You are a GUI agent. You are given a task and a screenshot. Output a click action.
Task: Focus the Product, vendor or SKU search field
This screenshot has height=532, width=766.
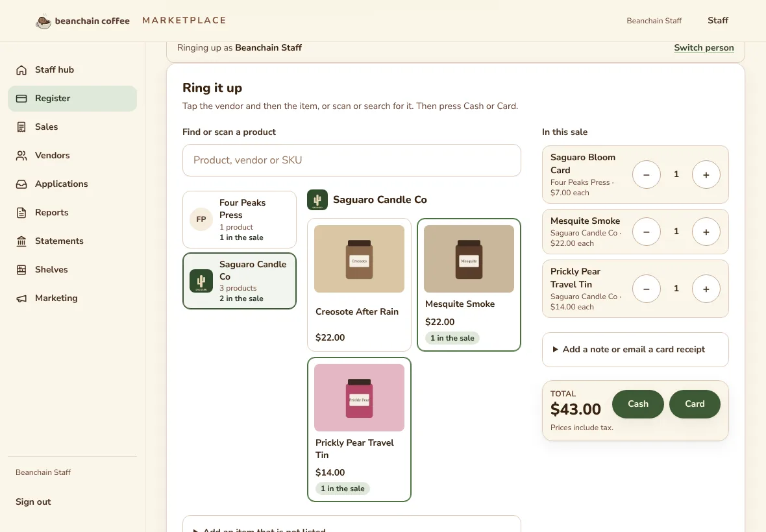point(352,160)
